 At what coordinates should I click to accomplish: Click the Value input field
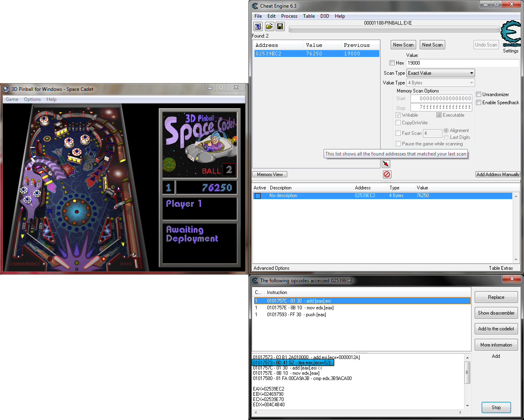pyautogui.click(x=462, y=63)
